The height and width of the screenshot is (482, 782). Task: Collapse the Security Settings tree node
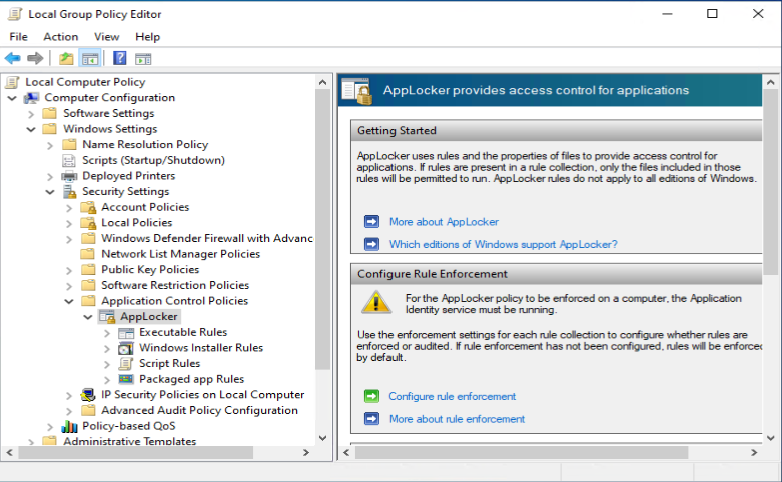click(x=50, y=192)
